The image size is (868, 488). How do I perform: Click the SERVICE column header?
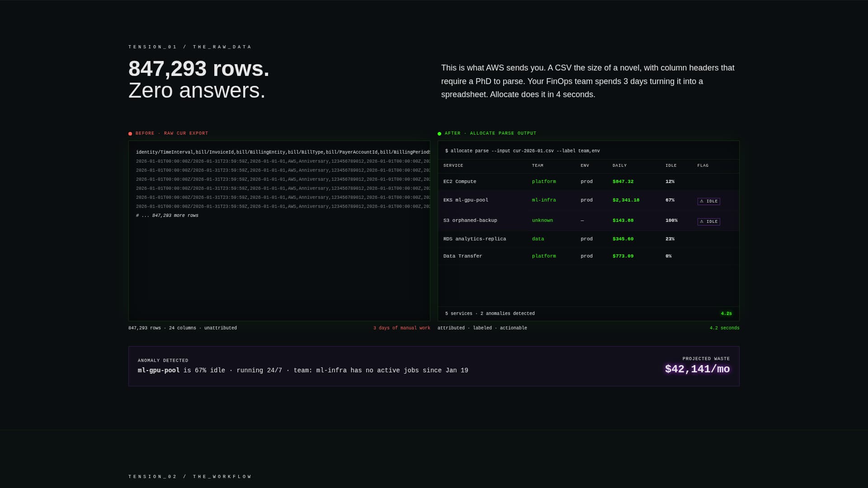453,166
